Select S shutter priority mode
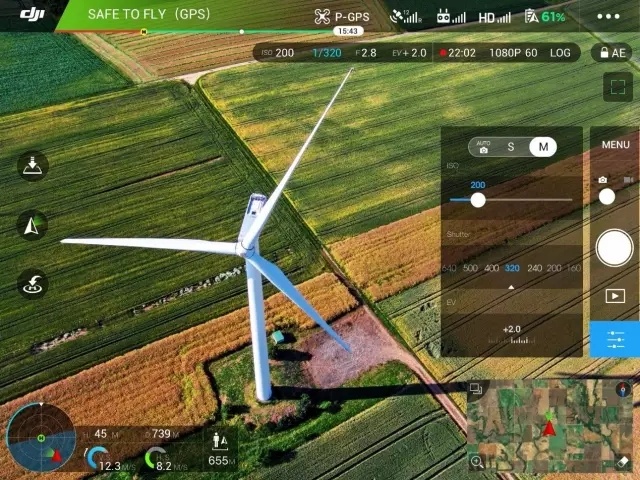This screenshot has height=480, width=640. coord(511,147)
